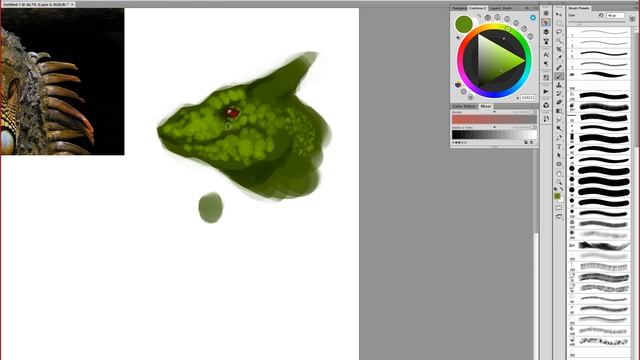640x360 pixels.
Task: Select the Crop tool
Action: (559, 49)
